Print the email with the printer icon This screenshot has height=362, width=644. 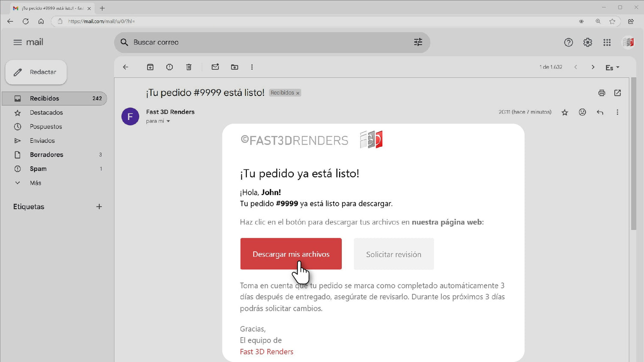point(601,93)
